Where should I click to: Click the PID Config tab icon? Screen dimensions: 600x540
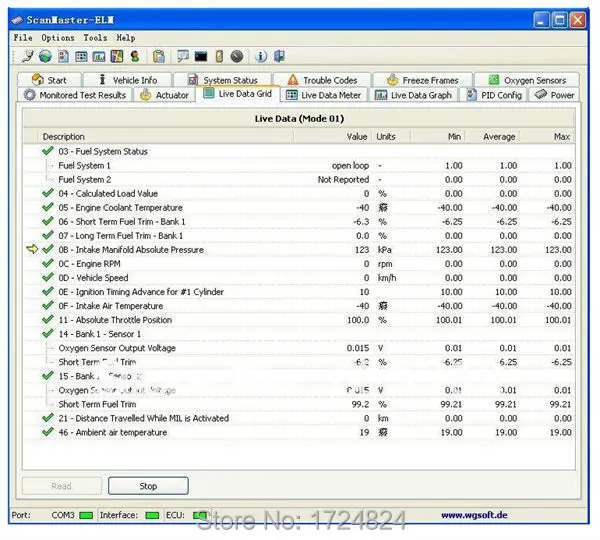click(472, 95)
